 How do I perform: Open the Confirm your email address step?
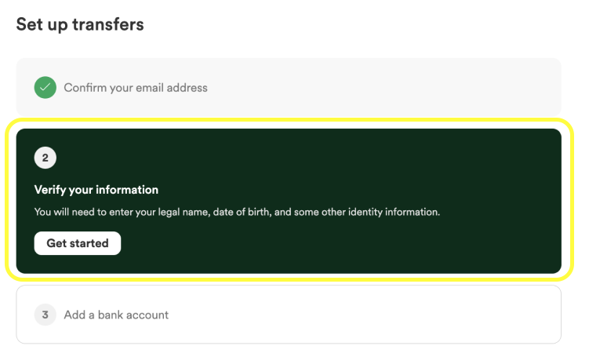coord(136,88)
